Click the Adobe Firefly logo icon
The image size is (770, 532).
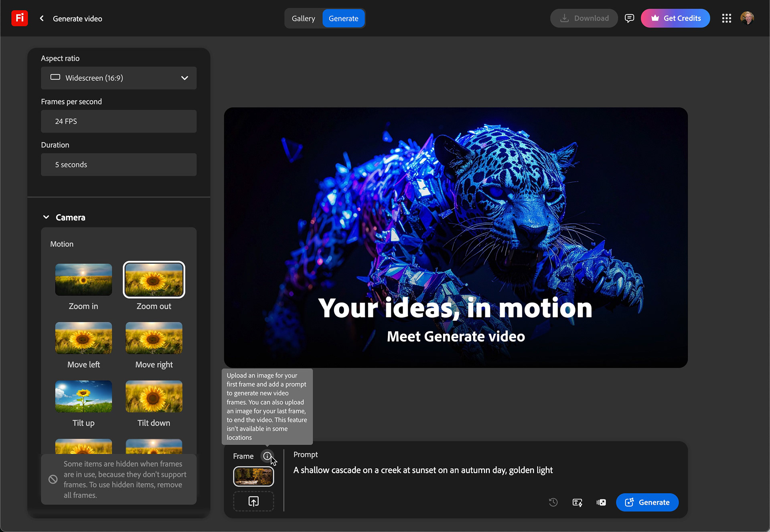(19, 18)
